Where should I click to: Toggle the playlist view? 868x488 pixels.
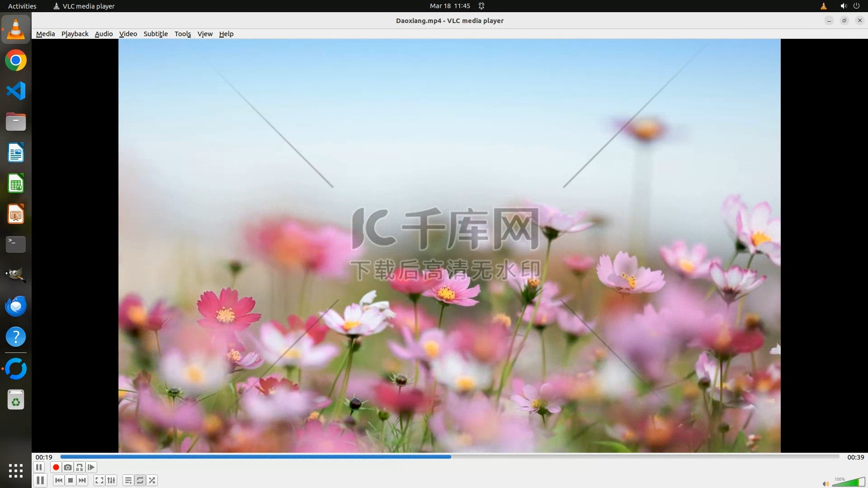128,480
